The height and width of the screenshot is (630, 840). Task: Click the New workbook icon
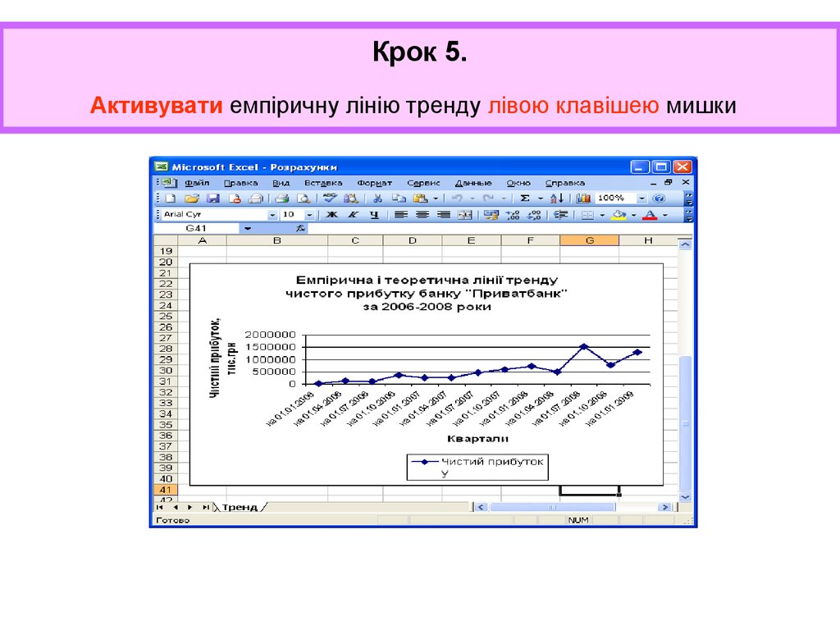[171, 199]
